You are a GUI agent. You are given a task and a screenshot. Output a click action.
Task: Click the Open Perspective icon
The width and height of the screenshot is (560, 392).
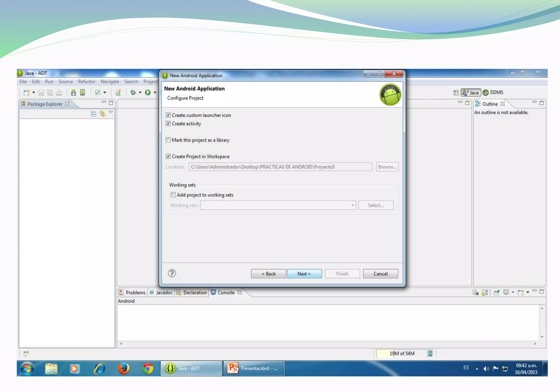tap(456, 93)
